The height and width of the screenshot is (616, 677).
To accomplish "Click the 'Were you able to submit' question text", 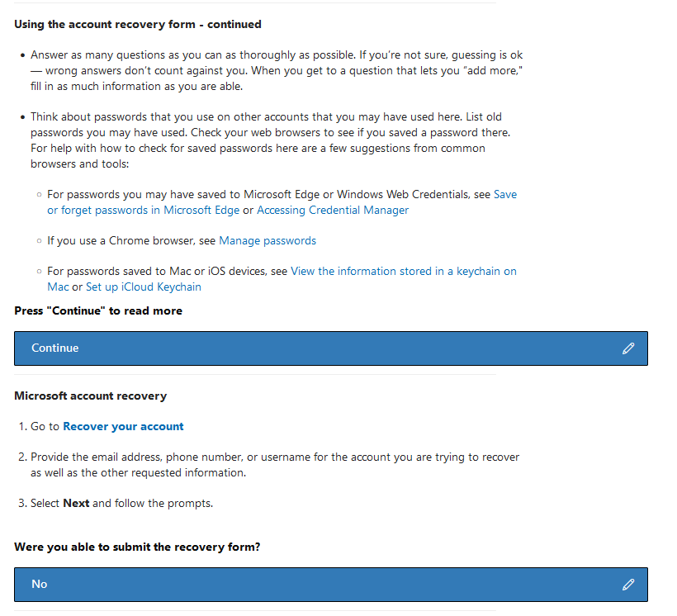I will [137, 547].
